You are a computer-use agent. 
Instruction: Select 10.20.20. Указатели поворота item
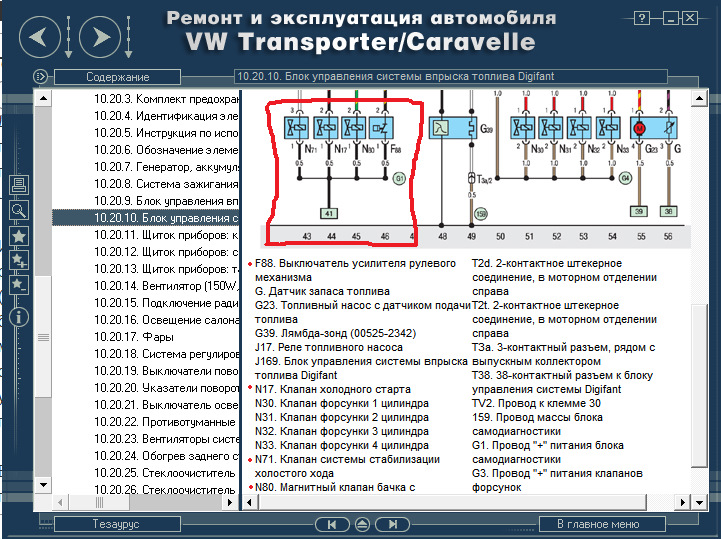[166, 388]
